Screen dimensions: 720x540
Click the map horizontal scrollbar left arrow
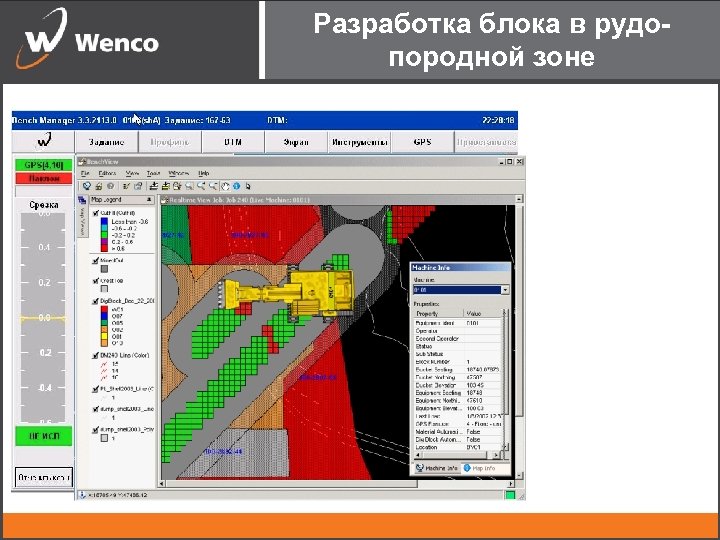pos(162,484)
